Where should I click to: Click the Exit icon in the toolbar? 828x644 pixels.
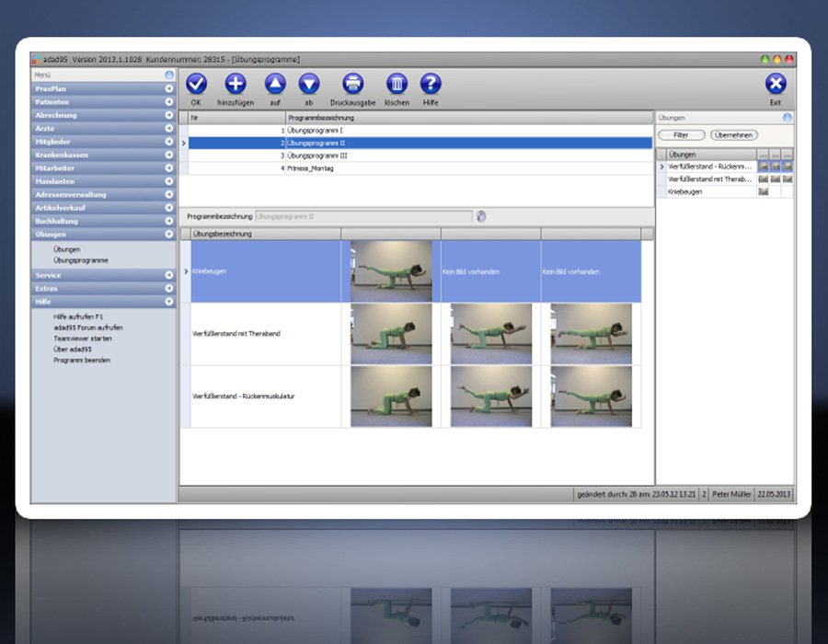pos(776,85)
